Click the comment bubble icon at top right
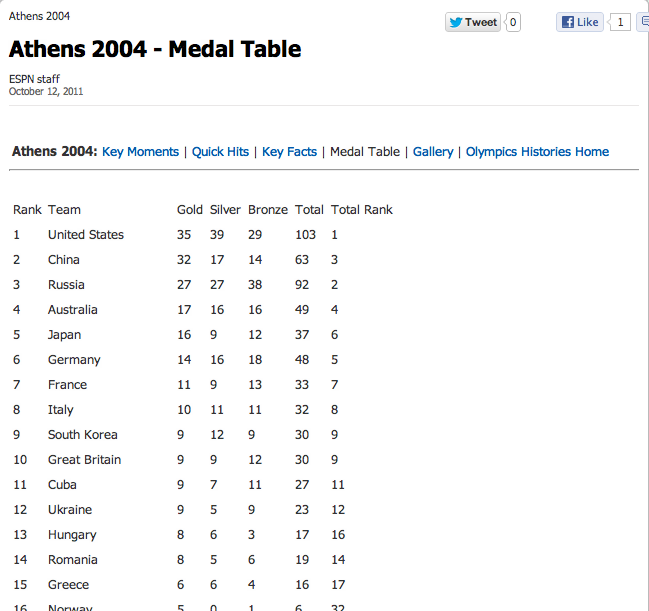The image size is (649, 611). 643,22
